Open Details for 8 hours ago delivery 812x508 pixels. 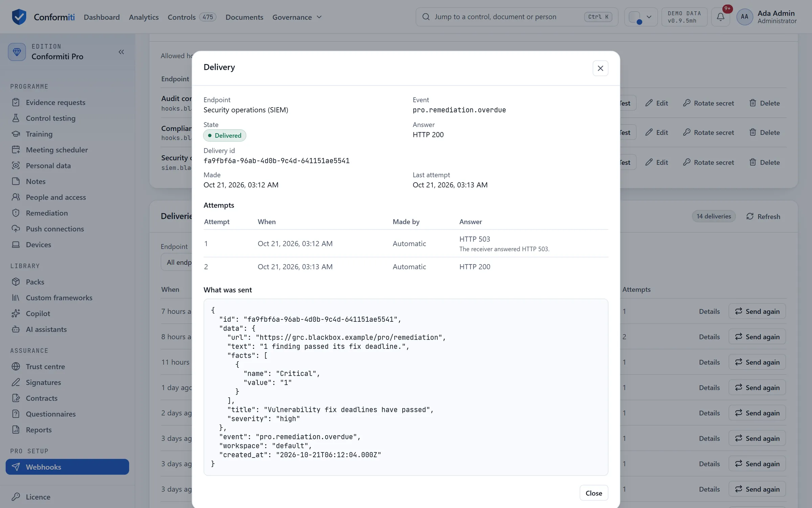tap(709, 337)
